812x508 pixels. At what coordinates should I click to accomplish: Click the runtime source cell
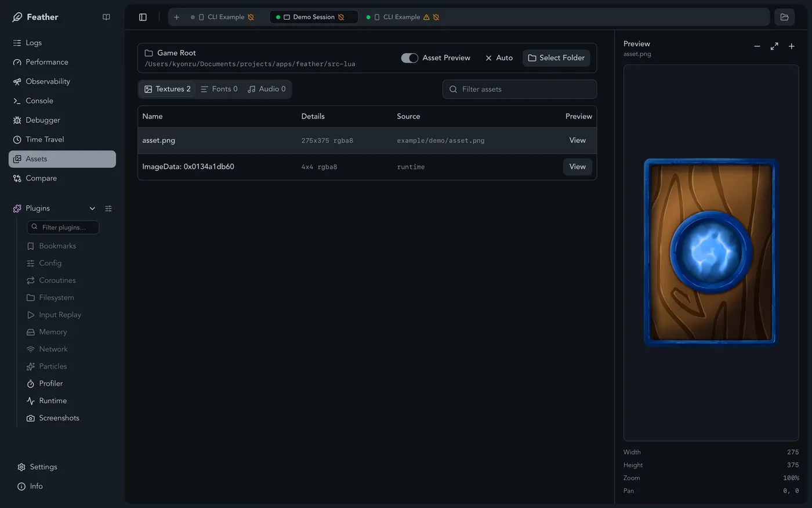tap(411, 167)
